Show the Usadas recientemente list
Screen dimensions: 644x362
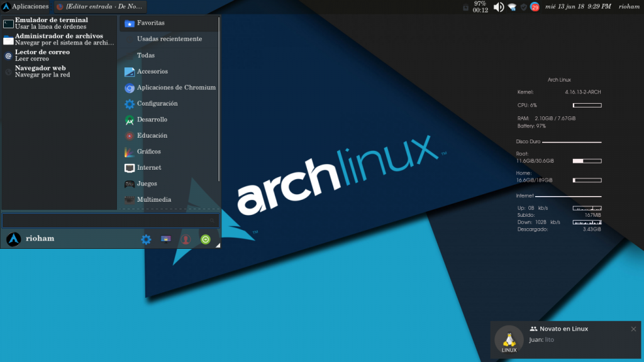tap(169, 39)
